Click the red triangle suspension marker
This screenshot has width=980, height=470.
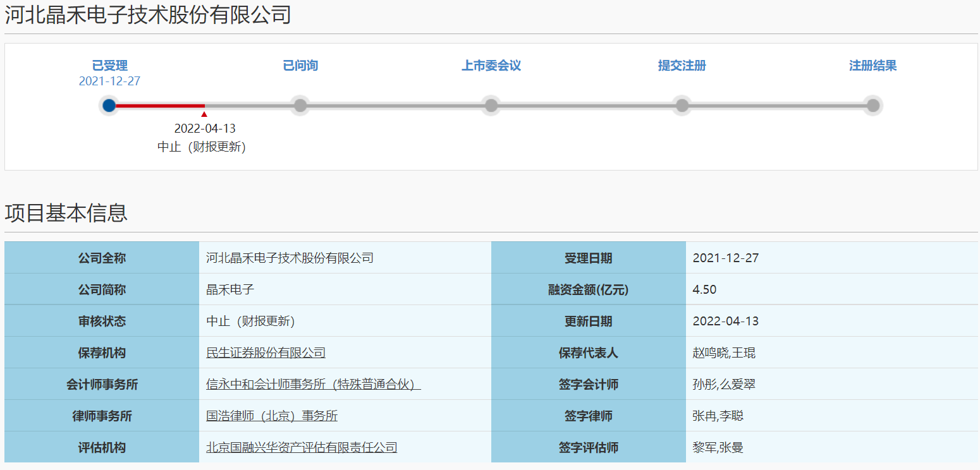(204, 114)
